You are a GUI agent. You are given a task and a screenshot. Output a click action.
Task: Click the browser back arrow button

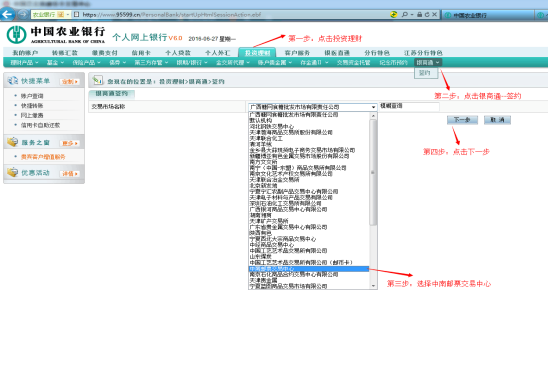pos(7,14)
